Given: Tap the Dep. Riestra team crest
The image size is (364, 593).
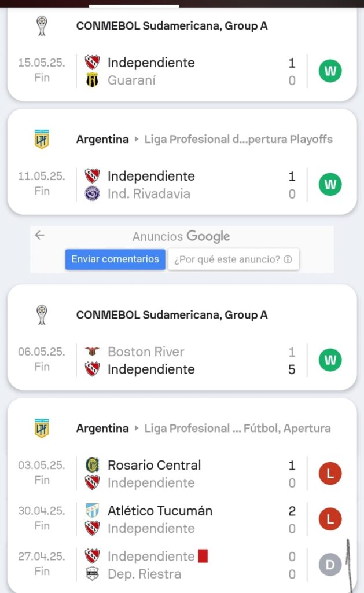Looking at the screenshot, I should [92, 574].
